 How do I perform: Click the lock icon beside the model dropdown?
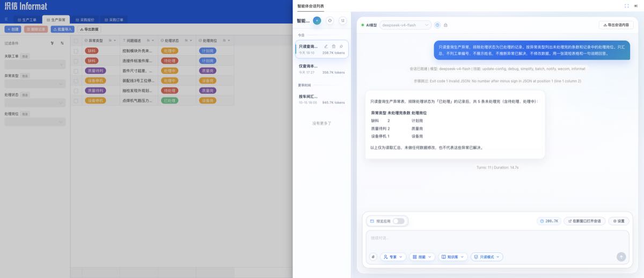[445, 25]
